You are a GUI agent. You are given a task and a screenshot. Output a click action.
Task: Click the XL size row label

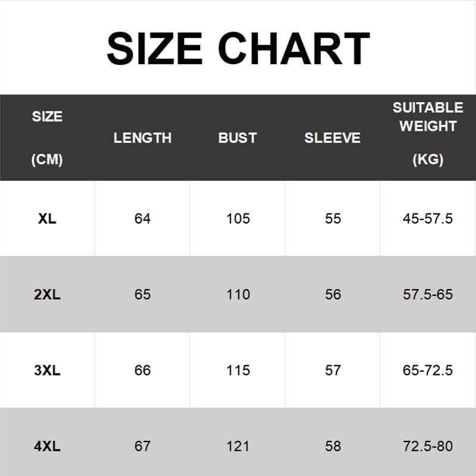[x=47, y=218]
